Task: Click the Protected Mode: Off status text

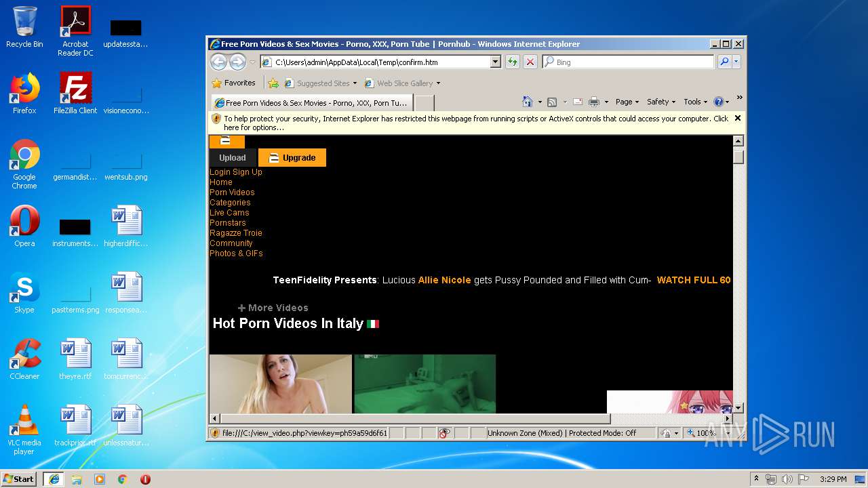Action: pyautogui.click(x=602, y=433)
